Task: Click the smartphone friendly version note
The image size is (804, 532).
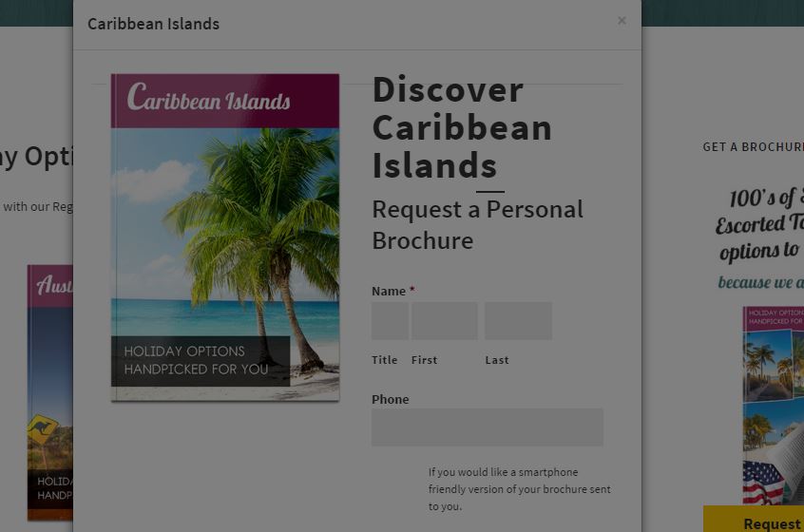Action: tap(520, 489)
